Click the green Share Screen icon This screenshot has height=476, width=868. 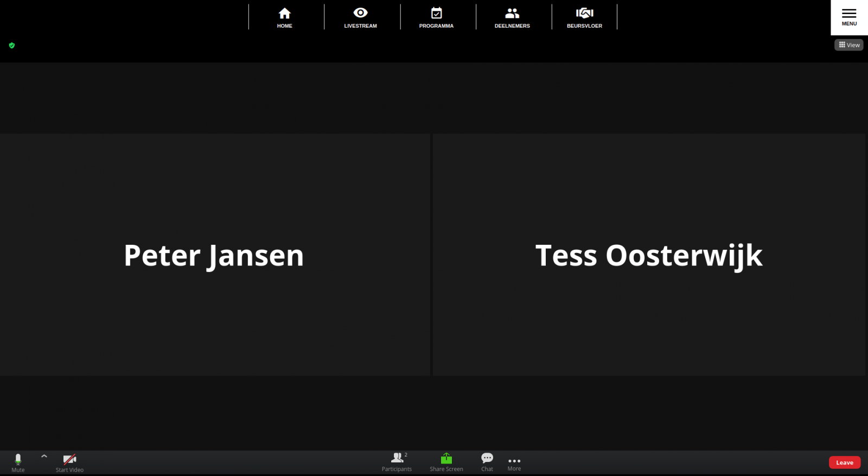[446, 459]
